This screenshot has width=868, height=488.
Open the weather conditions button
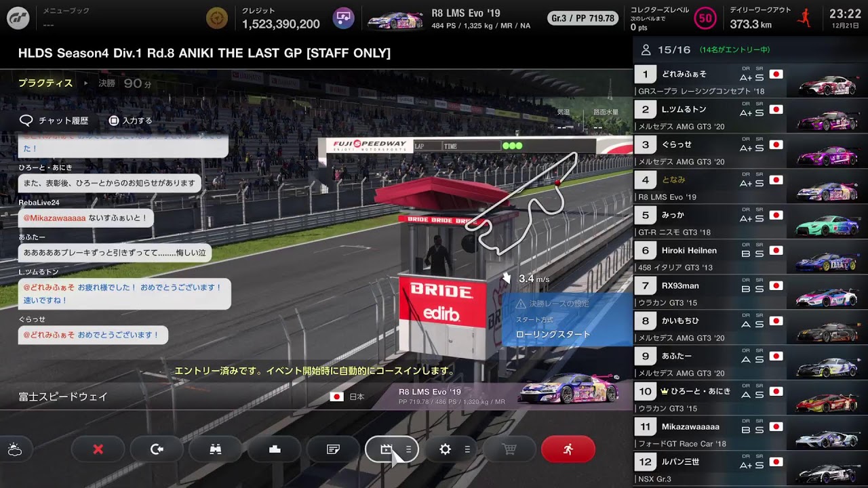click(15, 449)
